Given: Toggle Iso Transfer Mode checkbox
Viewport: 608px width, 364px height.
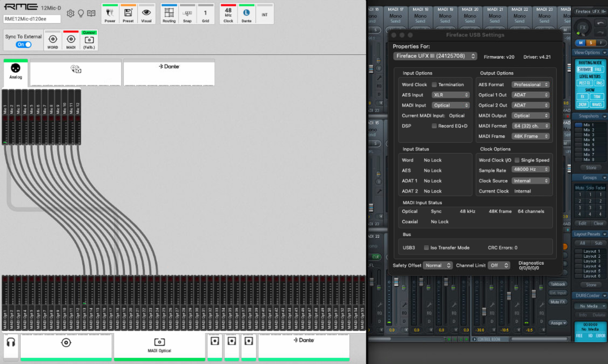Looking at the screenshot, I should point(426,247).
